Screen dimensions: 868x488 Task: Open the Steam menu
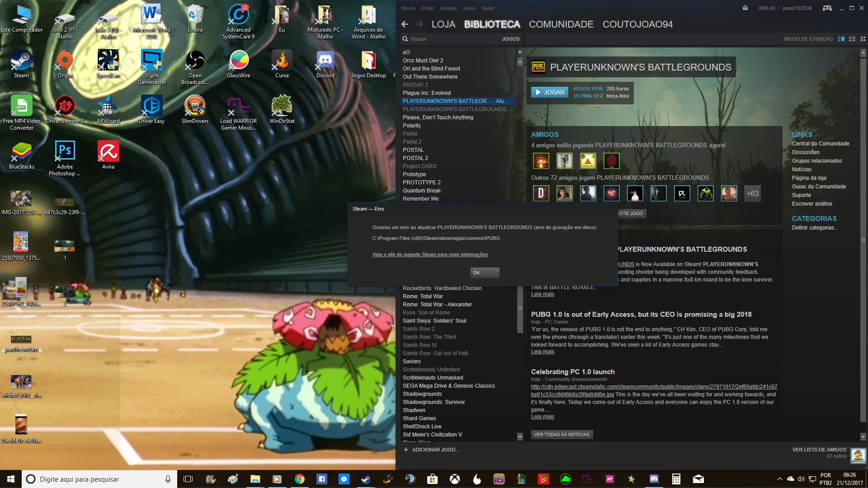pyautogui.click(x=408, y=8)
